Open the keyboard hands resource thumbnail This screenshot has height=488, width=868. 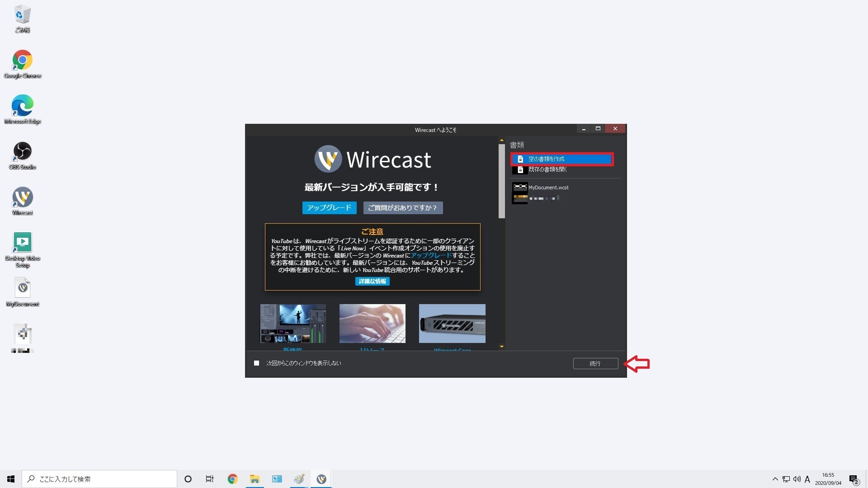(x=373, y=324)
